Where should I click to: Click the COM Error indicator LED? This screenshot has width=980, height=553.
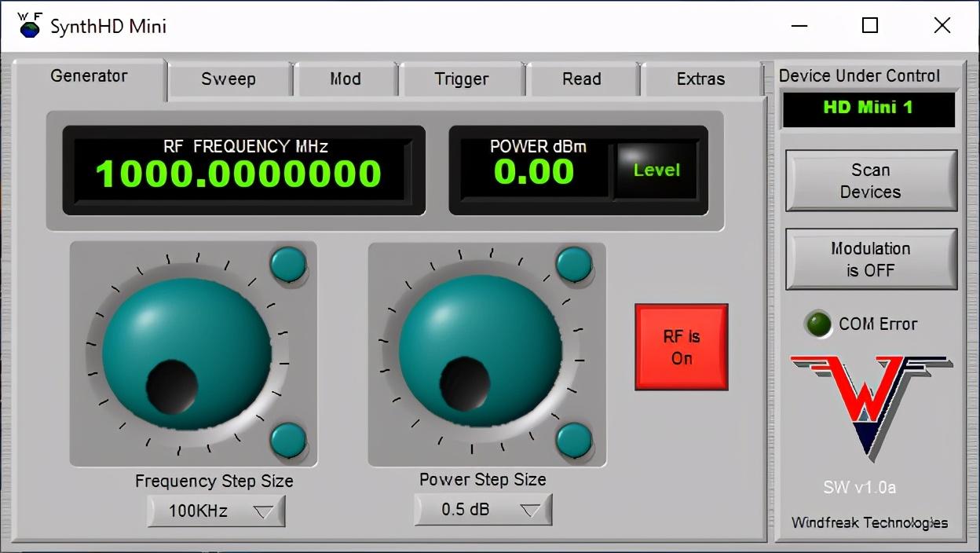tap(818, 324)
